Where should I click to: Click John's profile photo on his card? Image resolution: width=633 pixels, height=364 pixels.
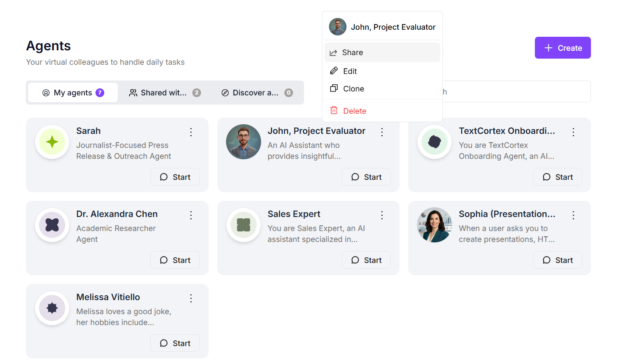coord(243,142)
